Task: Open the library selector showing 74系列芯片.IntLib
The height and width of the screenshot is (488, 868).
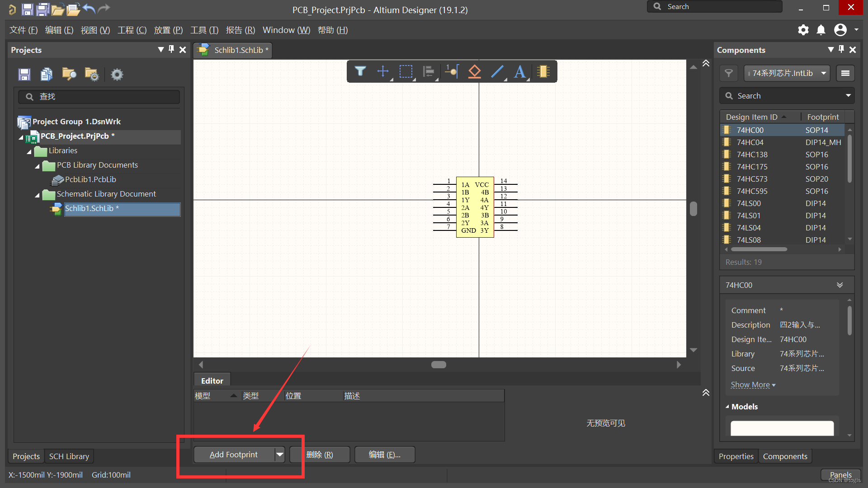Action: [787, 73]
